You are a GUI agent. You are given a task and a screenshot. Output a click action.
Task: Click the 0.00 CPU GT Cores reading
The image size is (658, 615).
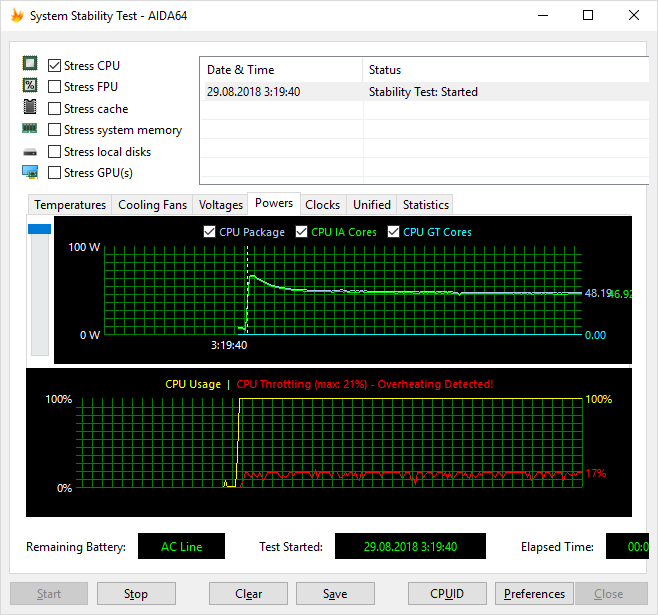595,335
